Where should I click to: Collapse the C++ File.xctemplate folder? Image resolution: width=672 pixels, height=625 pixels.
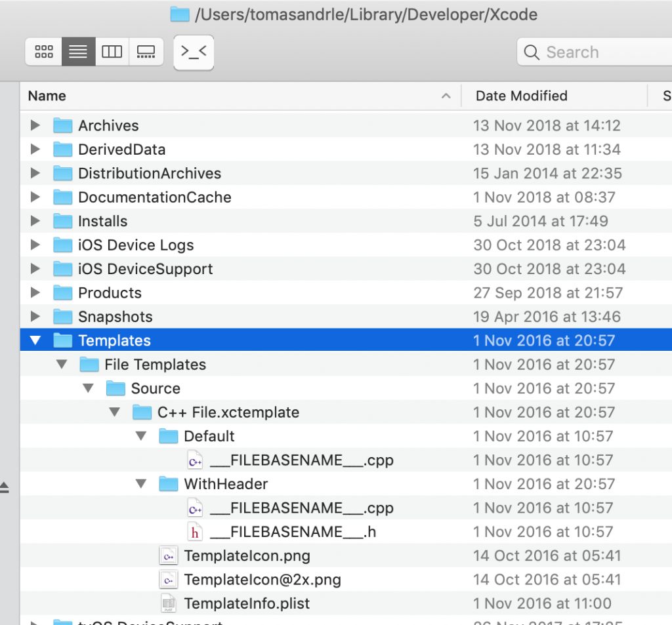(x=114, y=412)
